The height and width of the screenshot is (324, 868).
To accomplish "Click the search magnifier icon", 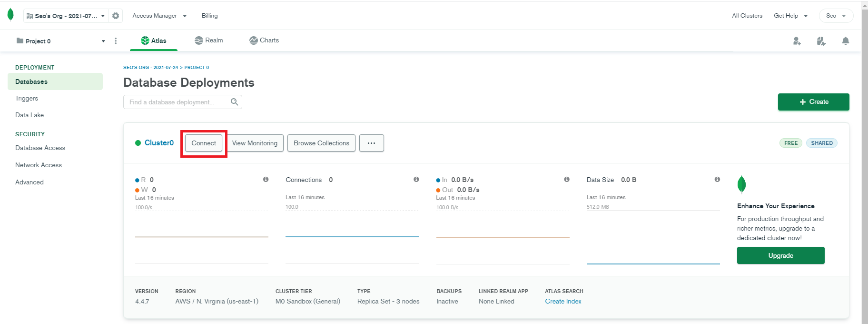I will [x=234, y=102].
